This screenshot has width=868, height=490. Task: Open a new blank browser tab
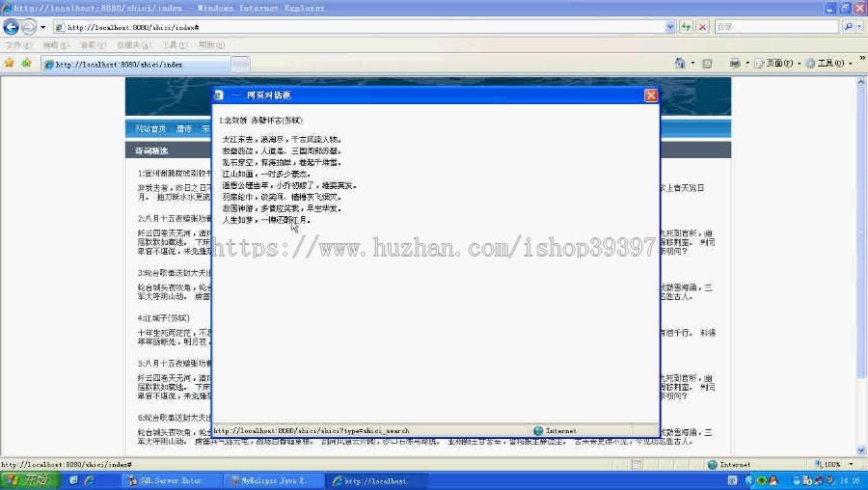click(240, 65)
